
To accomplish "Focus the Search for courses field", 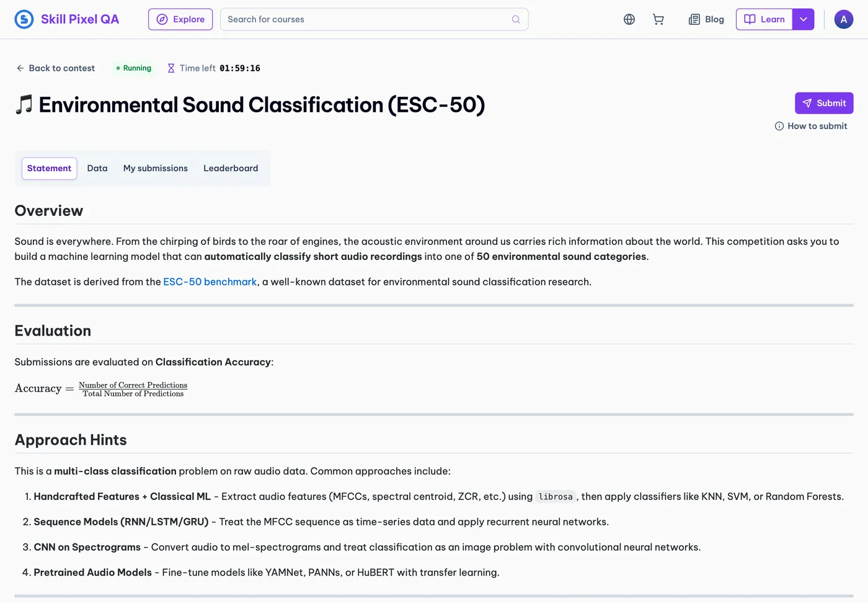I will (x=374, y=19).
